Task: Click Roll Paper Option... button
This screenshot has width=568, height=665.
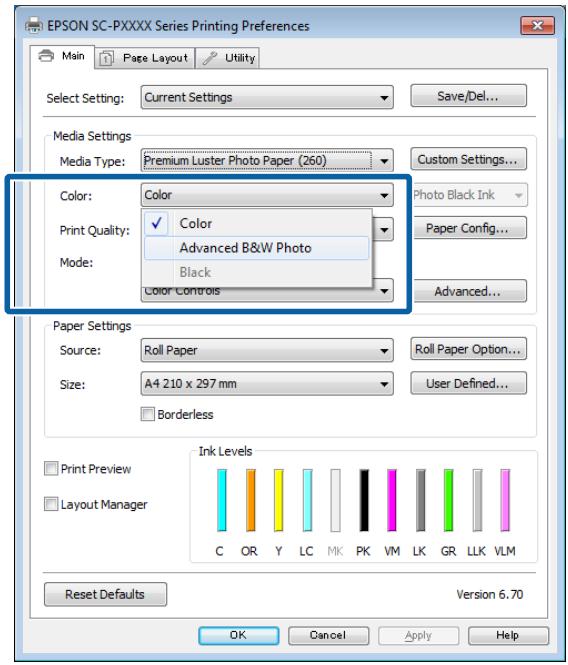Action: 468,349
